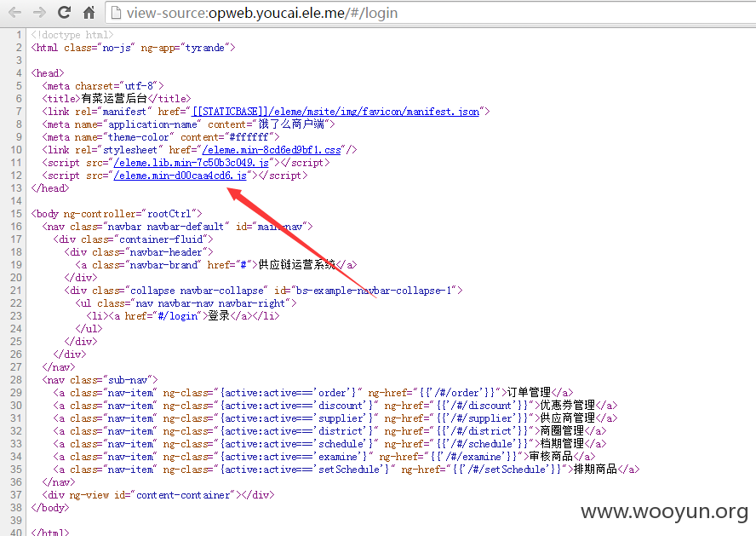Click the nav class="sub-nav" line
The height and width of the screenshot is (536, 756).
[100, 380]
